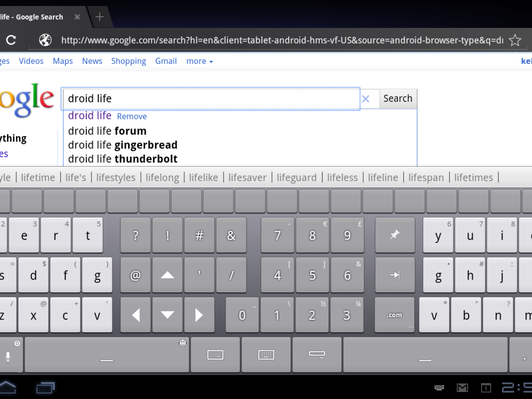Click the Search button

(x=398, y=99)
